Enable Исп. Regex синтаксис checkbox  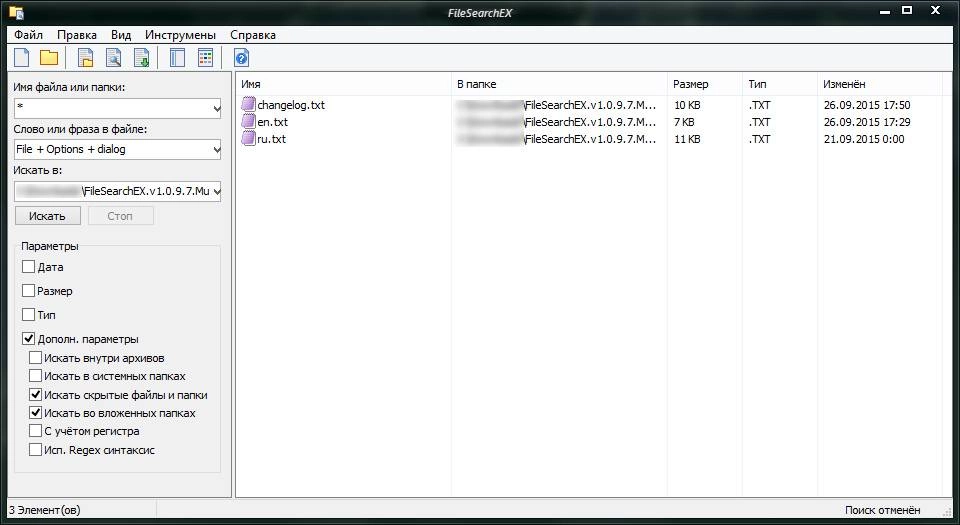point(36,450)
